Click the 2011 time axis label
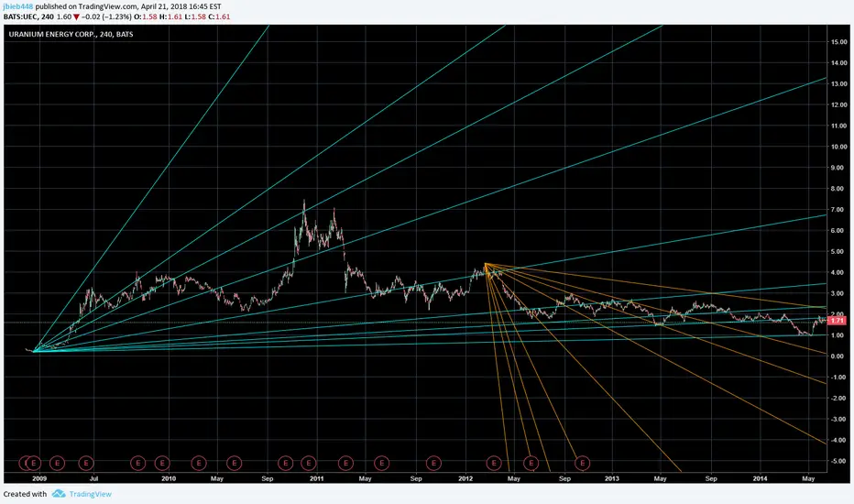Image resolution: width=854 pixels, height=504 pixels. [x=316, y=479]
